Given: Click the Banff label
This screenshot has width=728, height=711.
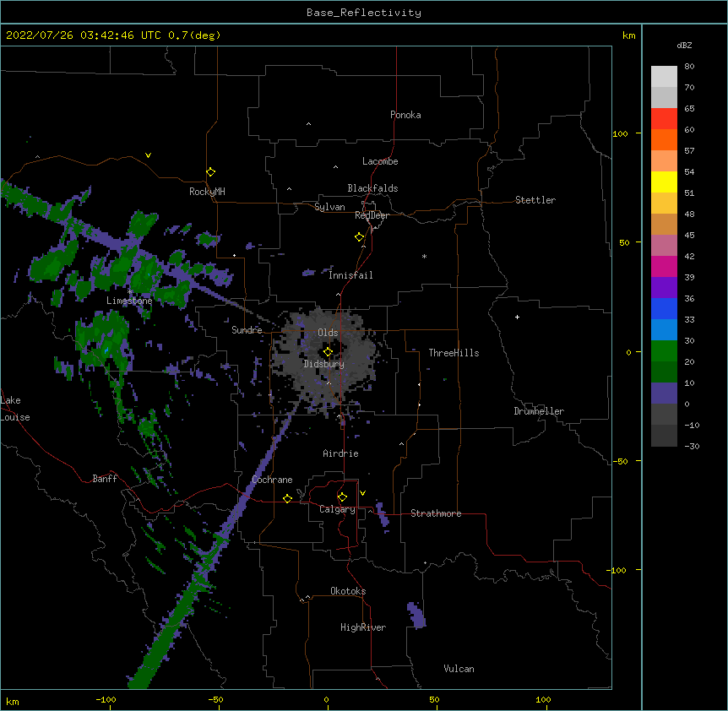Looking at the screenshot, I should 105,479.
